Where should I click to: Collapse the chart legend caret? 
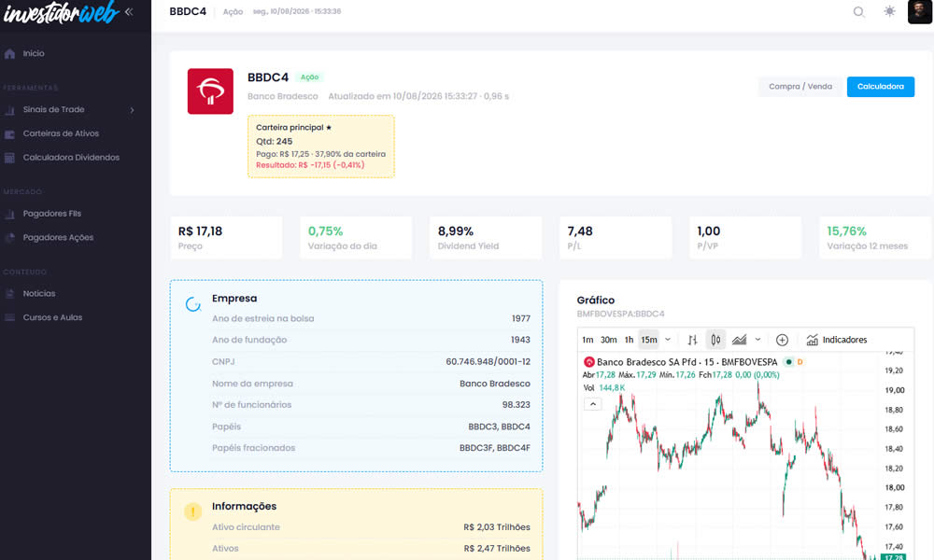tap(593, 404)
